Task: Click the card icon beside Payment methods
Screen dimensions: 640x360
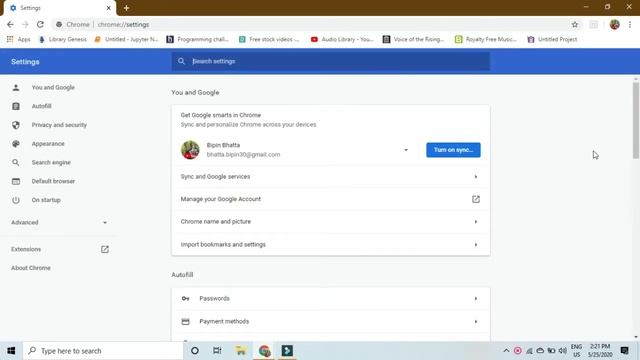Action: (185, 322)
